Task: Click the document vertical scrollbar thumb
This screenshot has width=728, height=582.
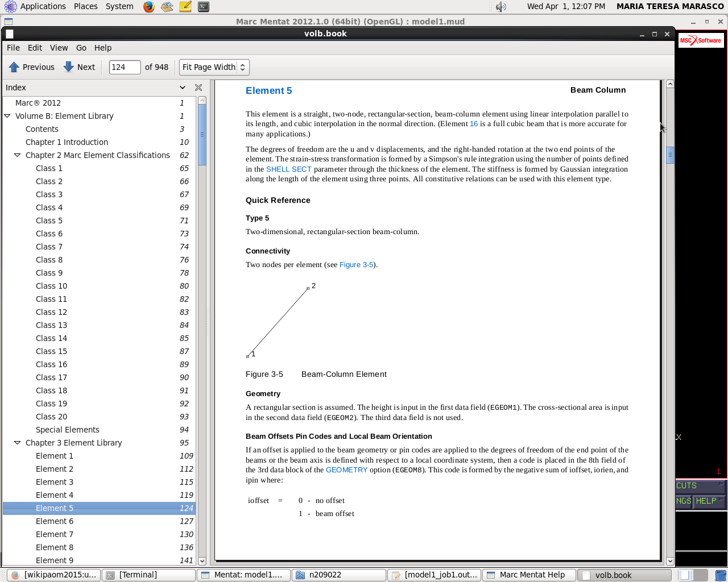Action: pos(670,155)
